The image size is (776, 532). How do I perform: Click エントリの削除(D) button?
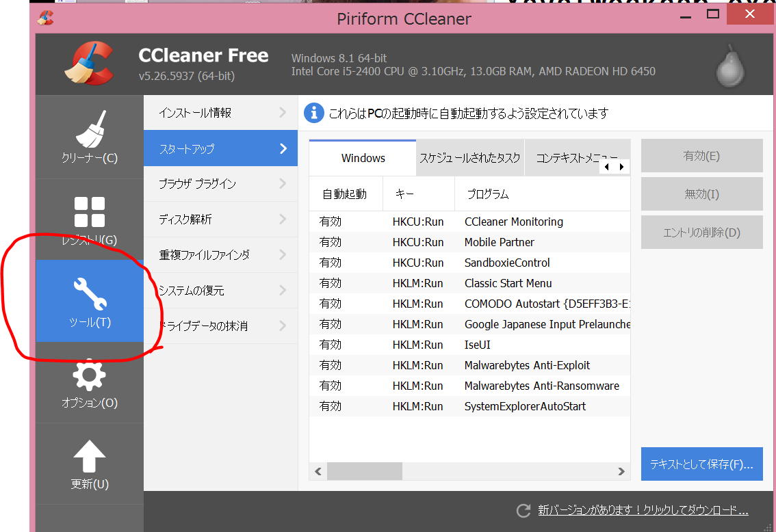pos(702,232)
